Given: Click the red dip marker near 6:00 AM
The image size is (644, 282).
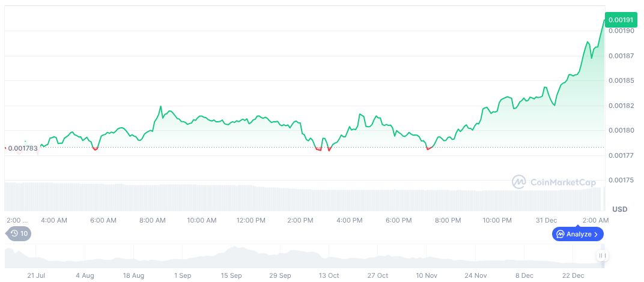Looking at the screenshot, I should [x=95, y=148].
